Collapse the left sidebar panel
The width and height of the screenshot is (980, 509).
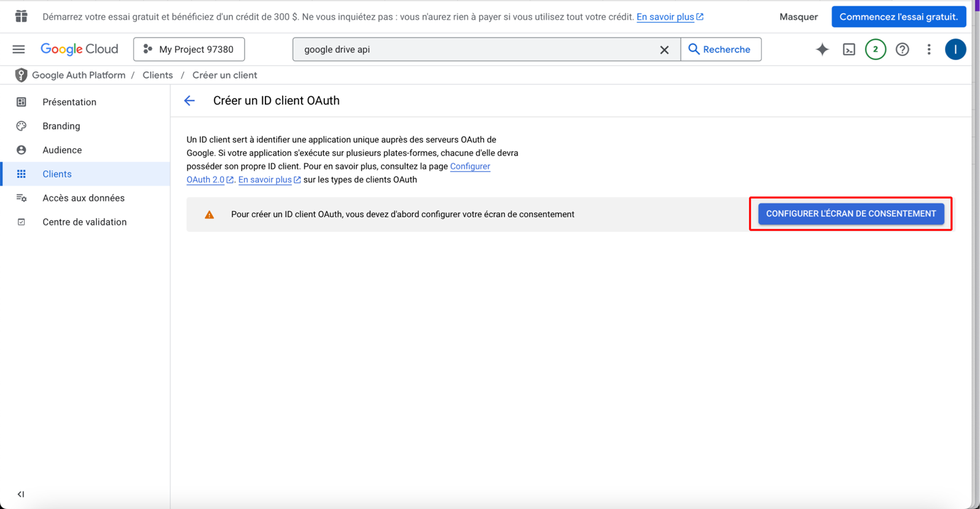click(x=21, y=494)
